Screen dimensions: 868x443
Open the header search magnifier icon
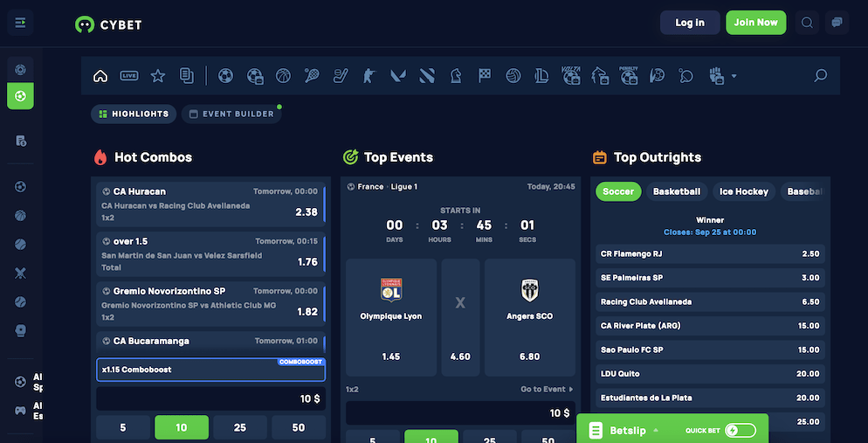pyautogui.click(x=807, y=23)
